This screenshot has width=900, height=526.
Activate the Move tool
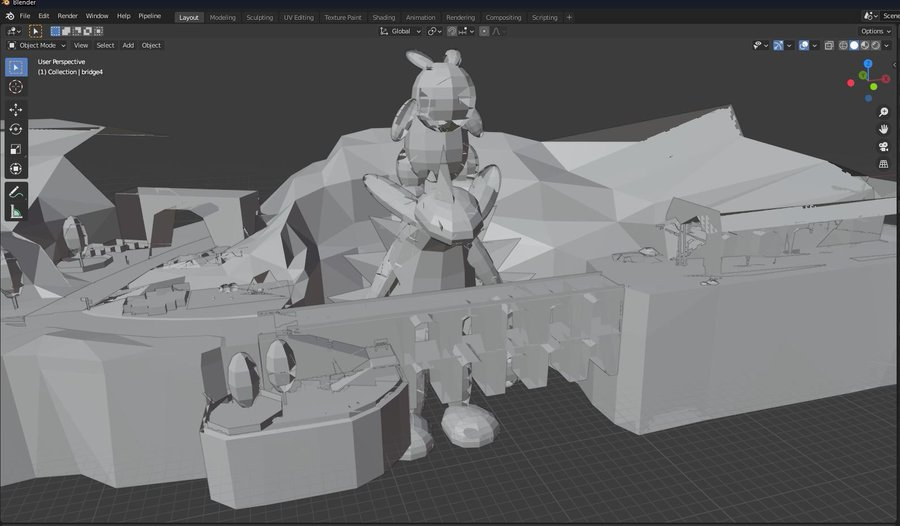pyautogui.click(x=16, y=109)
